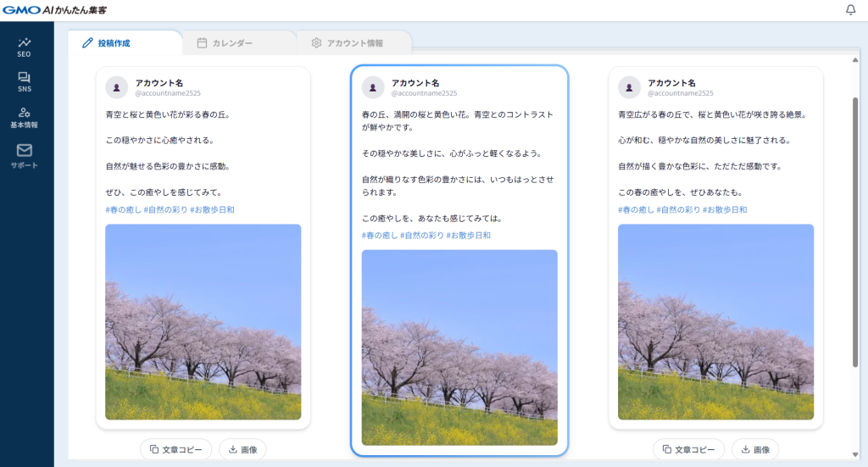Click 文章コピー under the left post
This screenshot has height=467, width=868.
(x=175, y=449)
